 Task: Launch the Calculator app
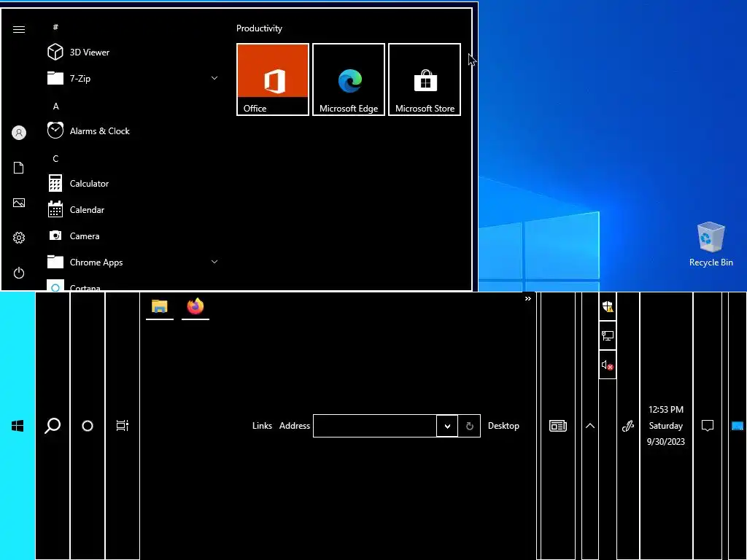(x=133, y=183)
